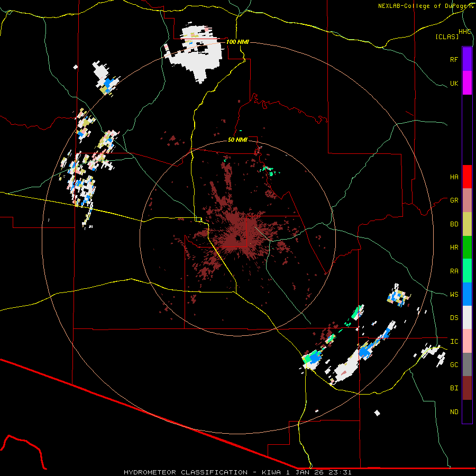The image size is (476, 476).
Task: Pick the brown BI legend swatch
Action: 467,388
